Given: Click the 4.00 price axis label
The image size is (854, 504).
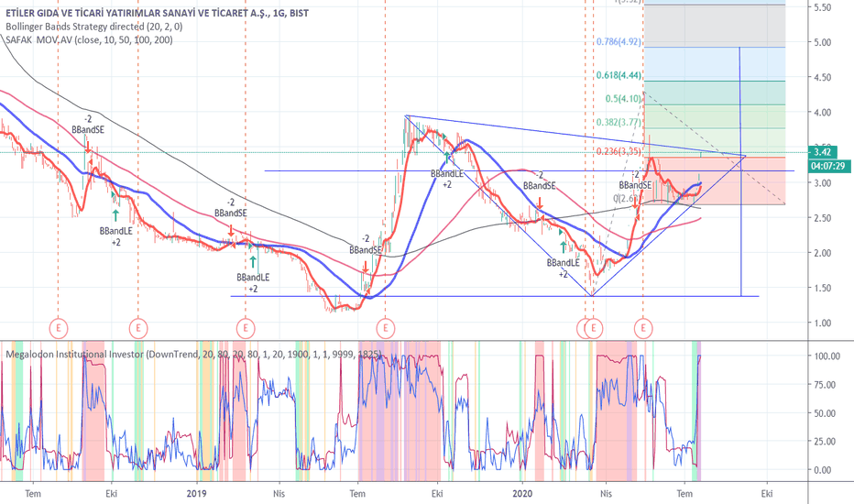Looking at the screenshot, I should 823,113.
